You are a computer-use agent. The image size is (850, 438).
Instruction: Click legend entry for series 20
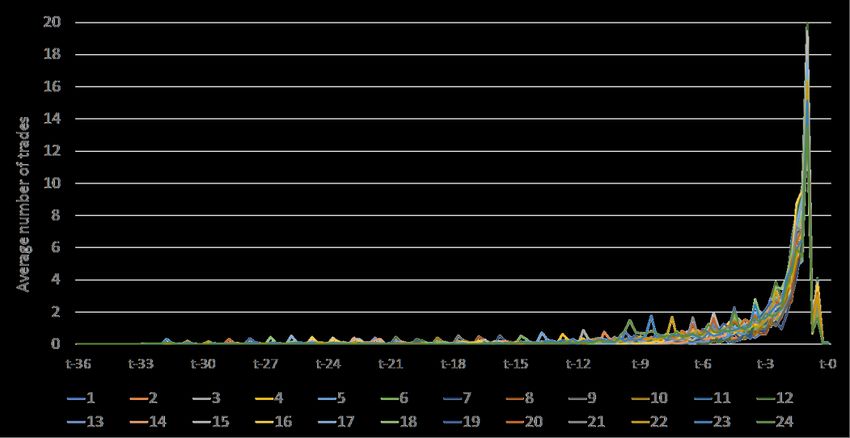point(524,421)
